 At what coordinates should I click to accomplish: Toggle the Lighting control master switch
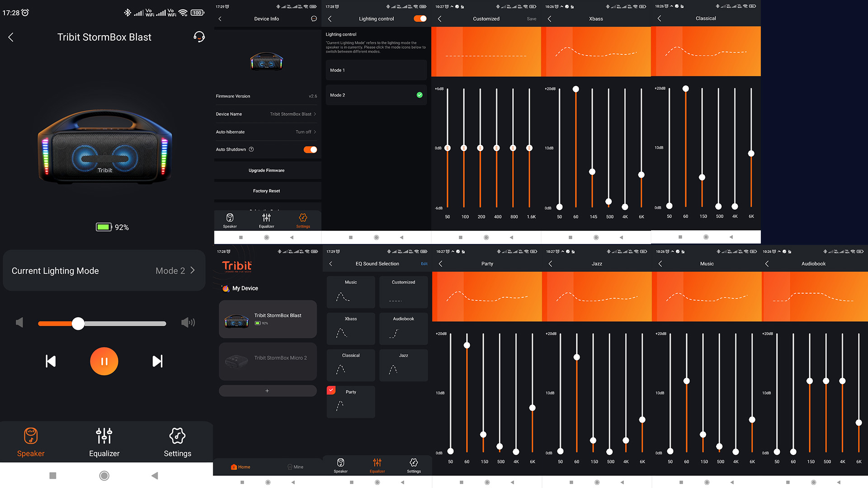(420, 19)
